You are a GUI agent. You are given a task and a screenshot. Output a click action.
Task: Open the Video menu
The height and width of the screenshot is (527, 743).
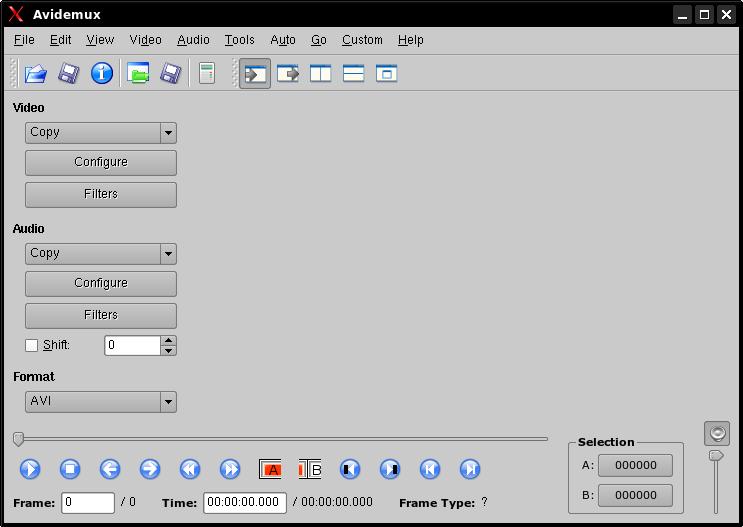145,40
